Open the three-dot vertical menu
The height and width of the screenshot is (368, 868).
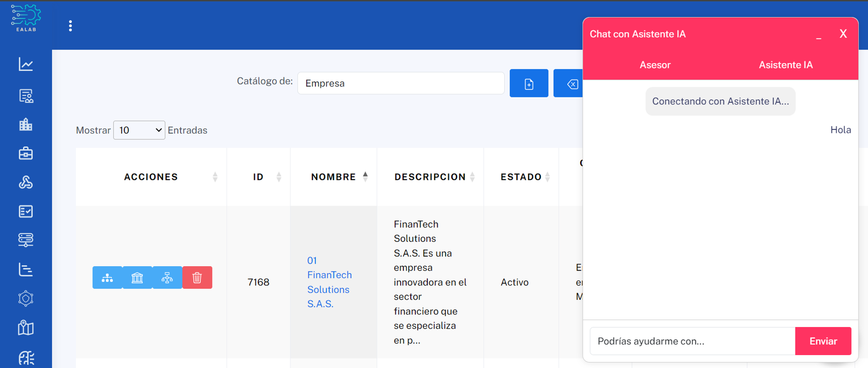tap(70, 26)
